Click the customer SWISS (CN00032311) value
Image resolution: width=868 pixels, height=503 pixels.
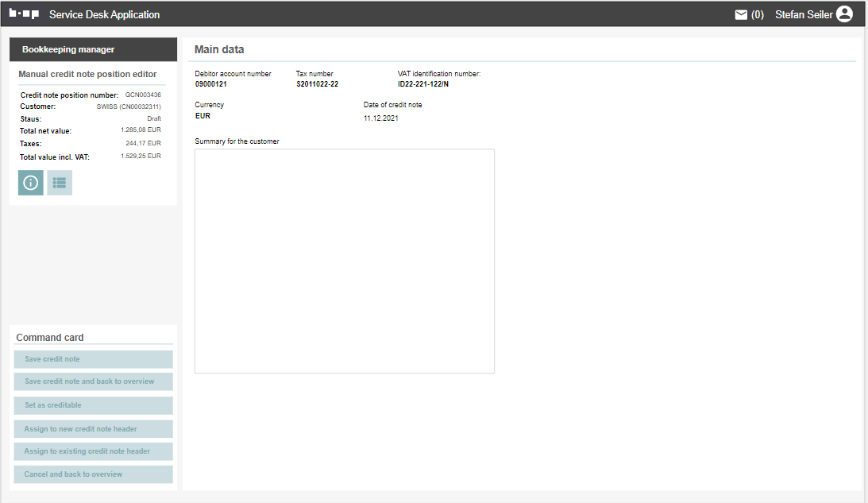[x=129, y=106]
